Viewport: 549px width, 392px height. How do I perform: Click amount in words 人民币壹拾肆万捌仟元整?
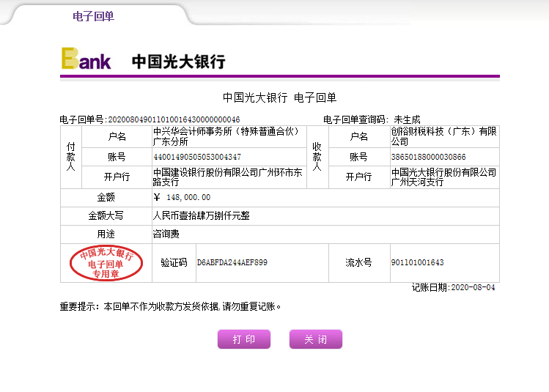click(202, 215)
